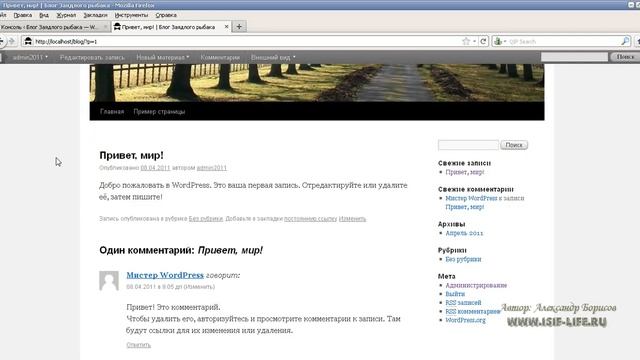Open 'Привет, мир!' under Свежие записи
The image size is (640, 360).
(464, 172)
